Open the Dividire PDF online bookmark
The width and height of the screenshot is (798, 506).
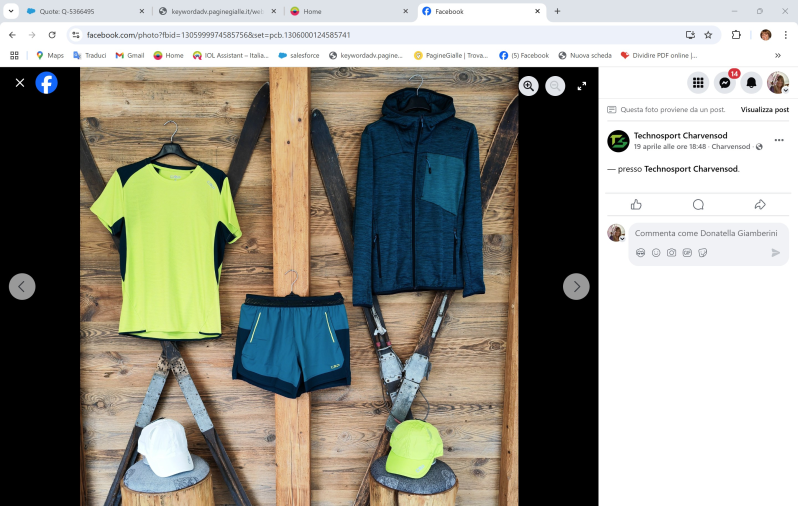coord(659,55)
